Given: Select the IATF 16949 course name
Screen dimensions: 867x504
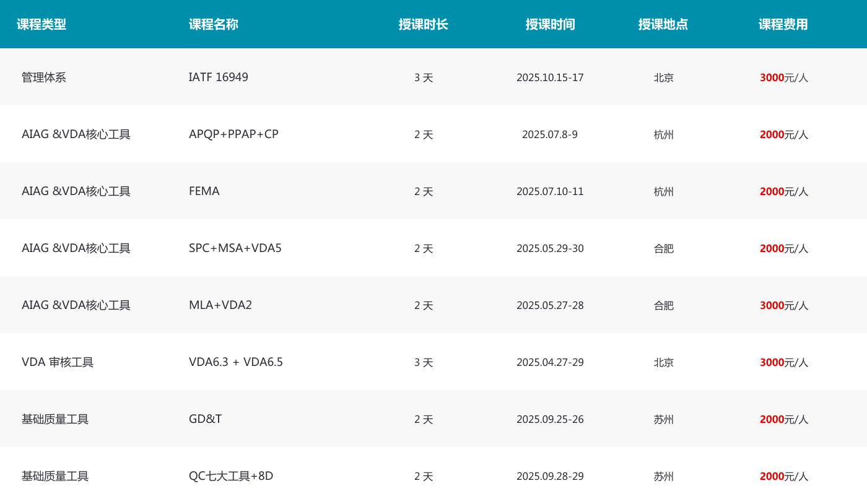Looking at the screenshot, I should 219,77.
